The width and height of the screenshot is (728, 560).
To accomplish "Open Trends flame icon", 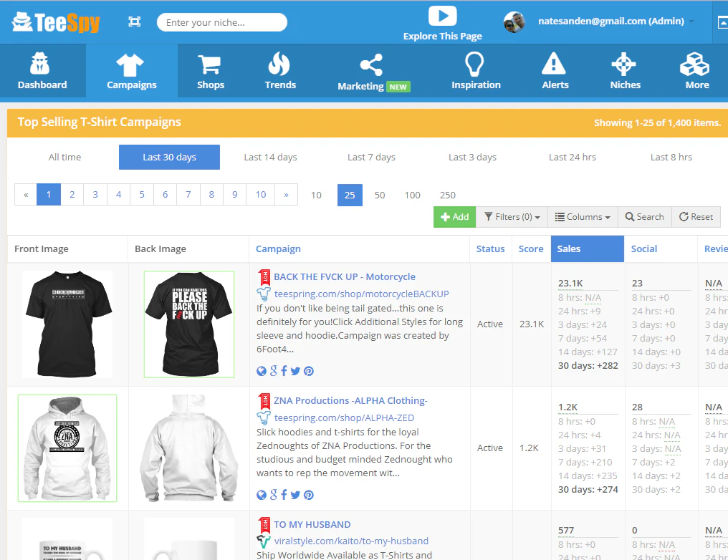I will tap(279, 64).
